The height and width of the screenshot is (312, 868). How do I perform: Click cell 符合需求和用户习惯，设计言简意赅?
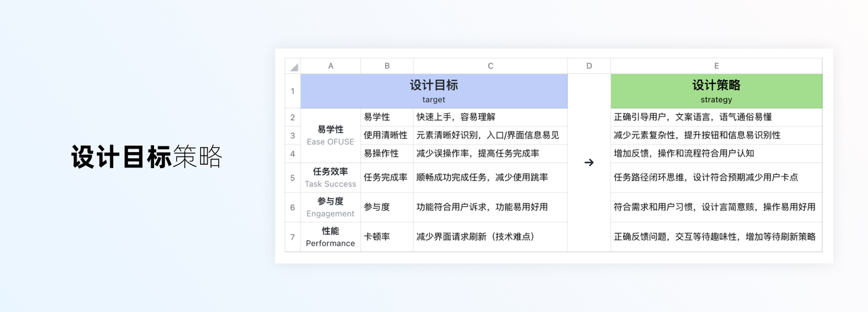click(x=716, y=207)
